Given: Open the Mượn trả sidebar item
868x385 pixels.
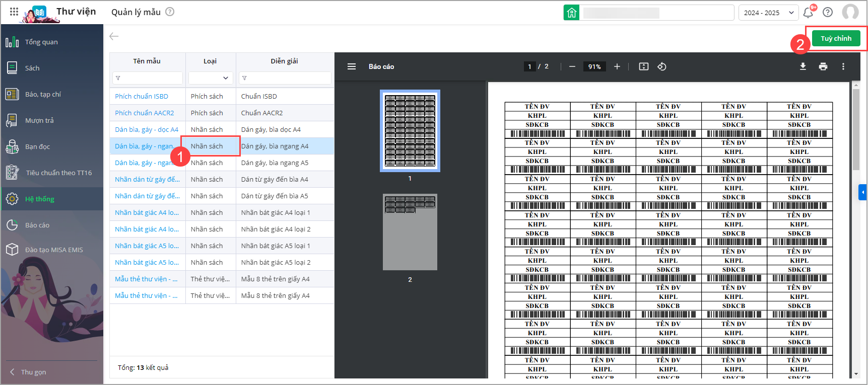Looking at the screenshot, I should tap(39, 120).
